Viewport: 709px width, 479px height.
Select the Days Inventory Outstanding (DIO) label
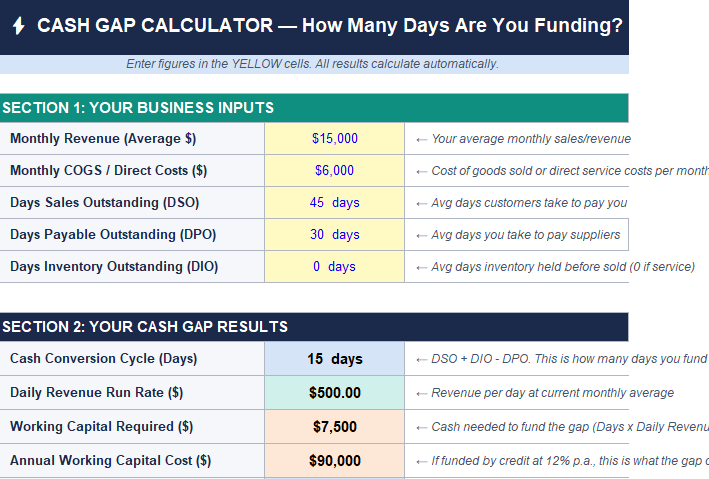point(114,267)
